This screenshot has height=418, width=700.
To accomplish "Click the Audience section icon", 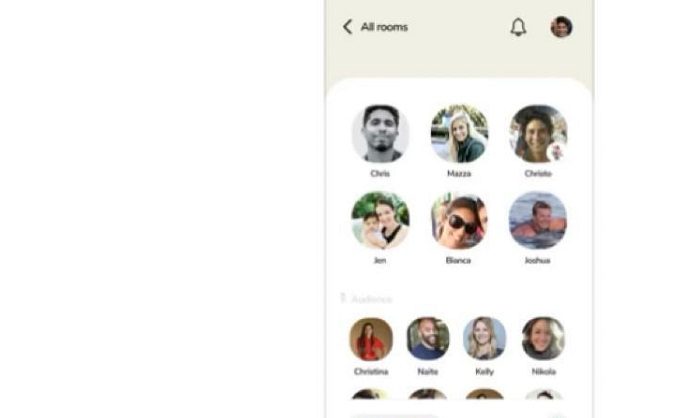I will pos(343,298).
